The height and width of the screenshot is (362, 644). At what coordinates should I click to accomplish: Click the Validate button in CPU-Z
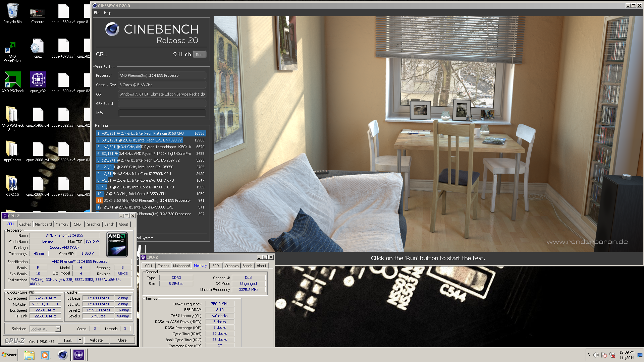point(96,340)
